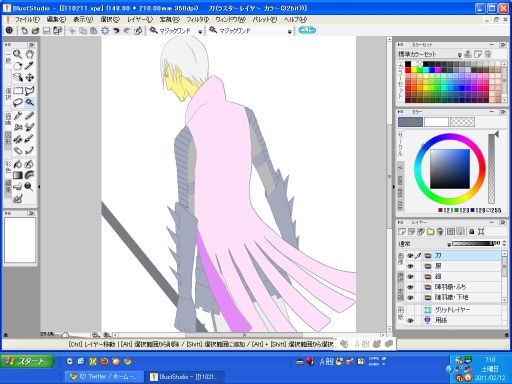This screenshot has height=384, width=512.
Task: Open the ファイル(F) menu
Action: click(x=27, y=20)
